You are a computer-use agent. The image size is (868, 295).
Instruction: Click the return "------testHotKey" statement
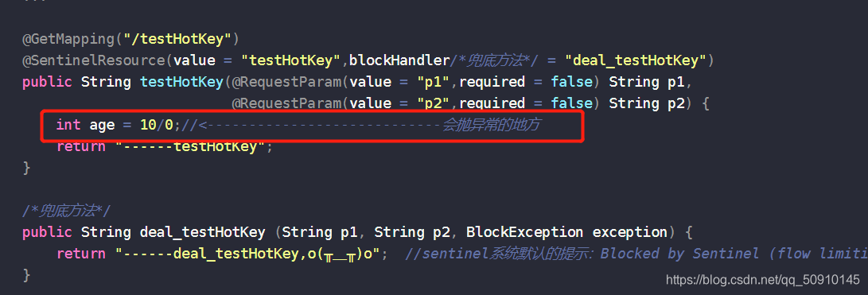pos(165,146)
